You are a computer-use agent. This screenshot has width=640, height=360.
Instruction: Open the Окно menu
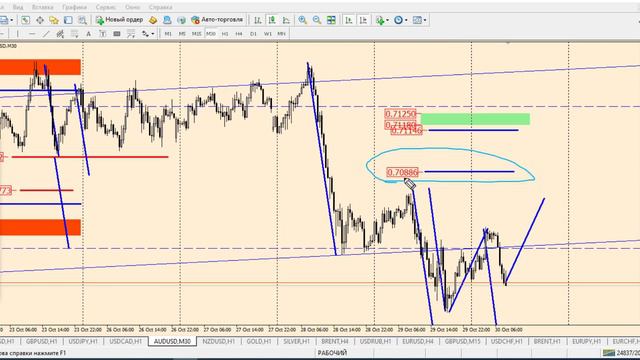pos(133,7)
